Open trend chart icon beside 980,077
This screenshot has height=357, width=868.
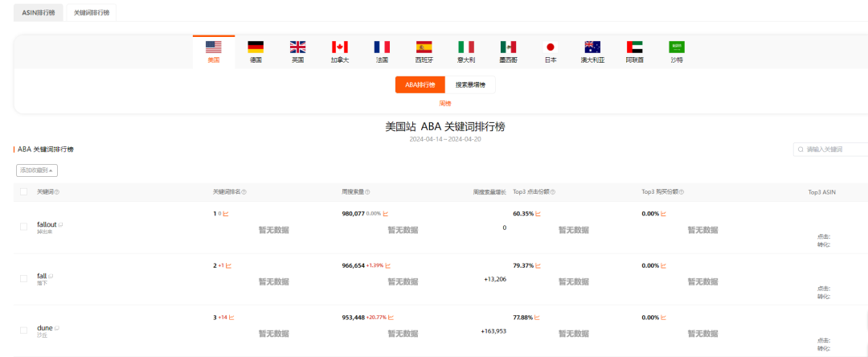pos(386,214)
